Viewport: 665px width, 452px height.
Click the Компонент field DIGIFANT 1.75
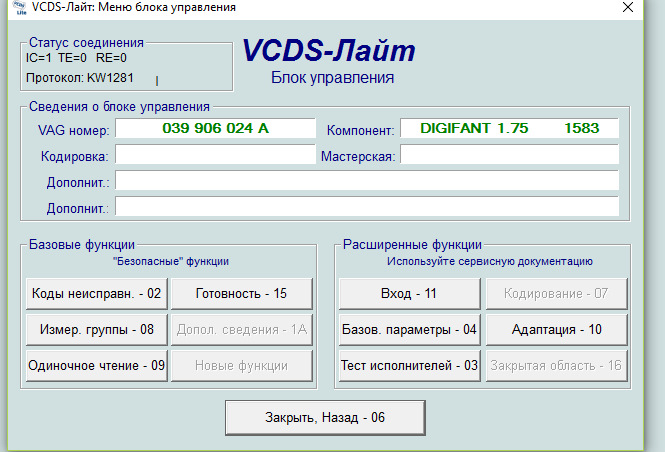pos(509,128)
